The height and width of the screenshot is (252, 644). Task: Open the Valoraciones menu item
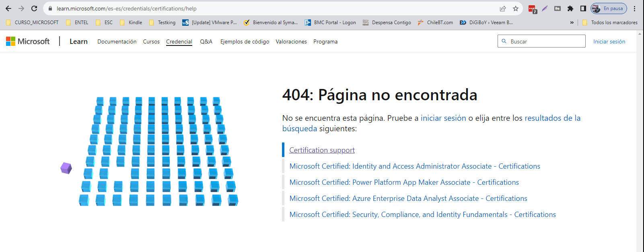coord(291,41)
